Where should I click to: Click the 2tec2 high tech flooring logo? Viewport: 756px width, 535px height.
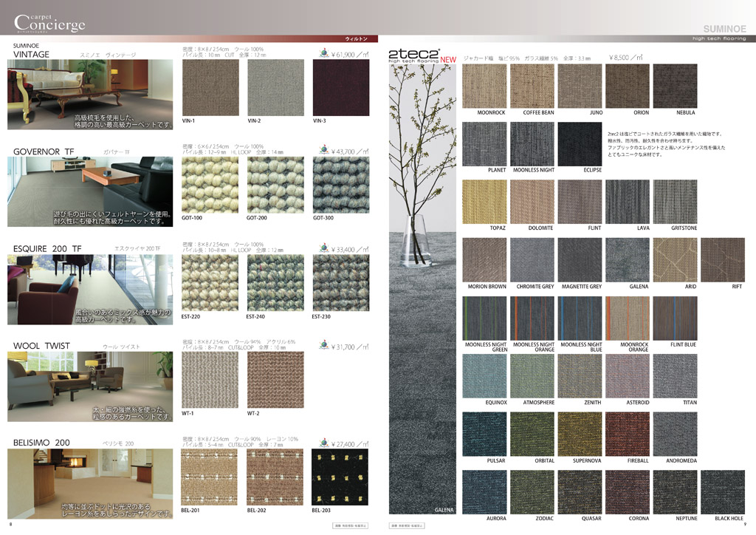click(x=413, y=56)
